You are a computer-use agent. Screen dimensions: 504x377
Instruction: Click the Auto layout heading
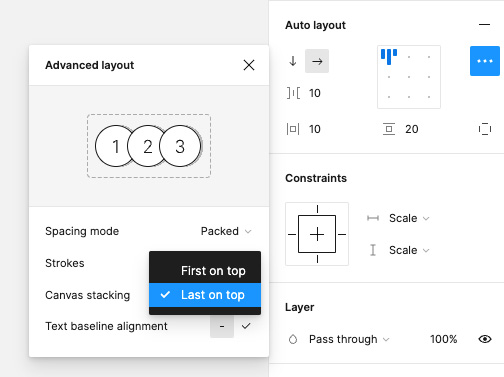tap(315, 25)
